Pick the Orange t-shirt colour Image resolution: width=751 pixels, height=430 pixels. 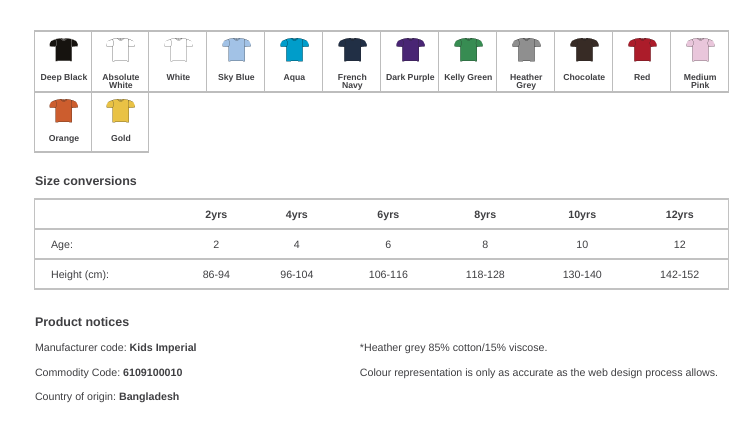point(64,111)
